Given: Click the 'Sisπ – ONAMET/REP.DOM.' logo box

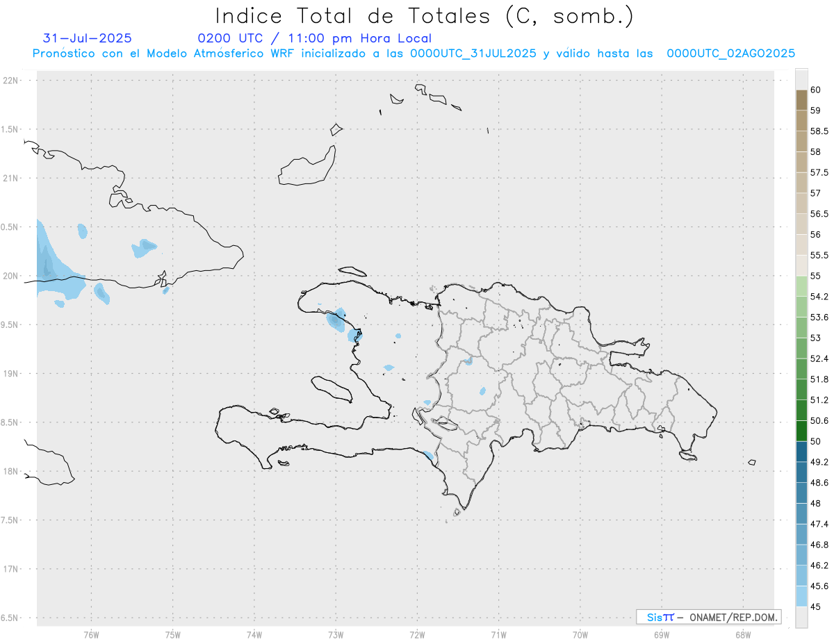Looking at the screenshot, I should 708,617.
